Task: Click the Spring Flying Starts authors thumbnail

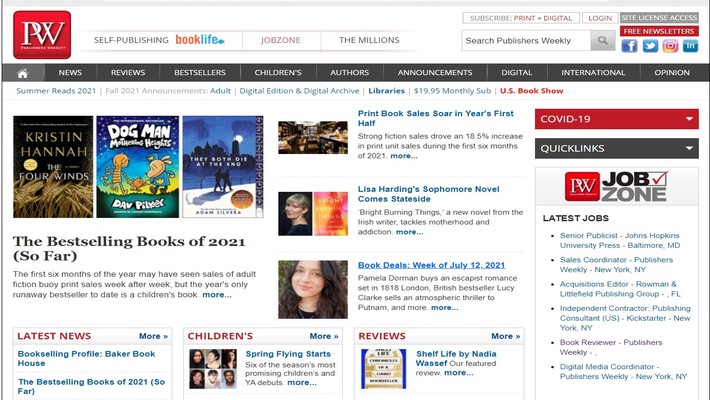Action: click(213, 369)
